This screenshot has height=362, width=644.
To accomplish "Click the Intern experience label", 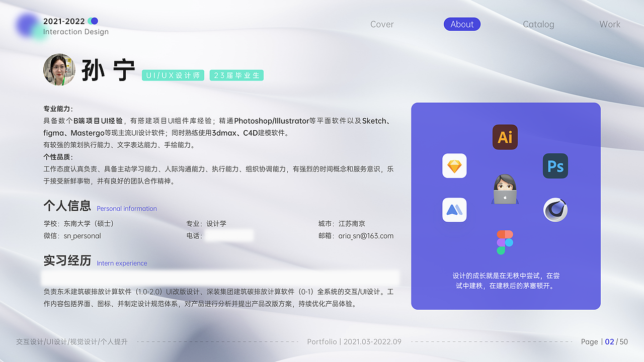I will [x=122, y=263].
